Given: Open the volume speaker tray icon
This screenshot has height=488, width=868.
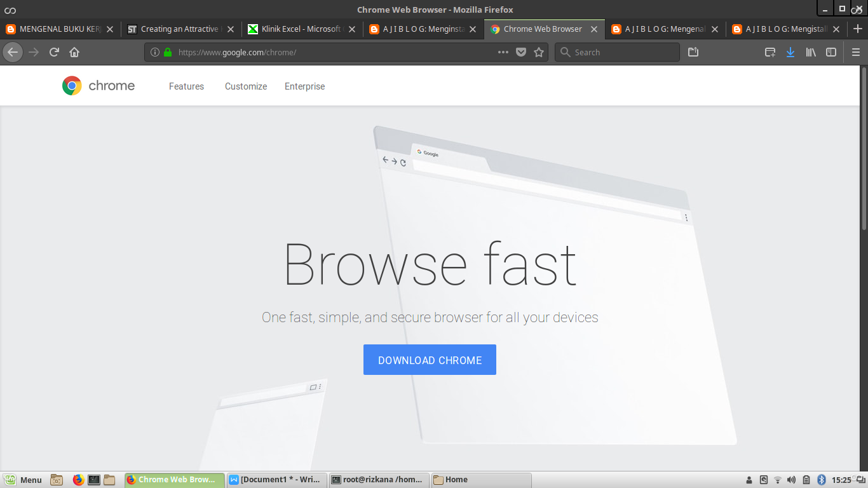Looking at the screenshot, I should pyautogui.click(x=791, y=480).
